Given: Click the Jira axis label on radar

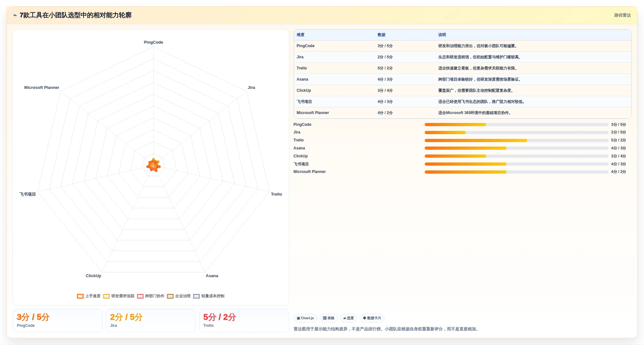Looking at the screenshot, I should [x=251, y=88].
